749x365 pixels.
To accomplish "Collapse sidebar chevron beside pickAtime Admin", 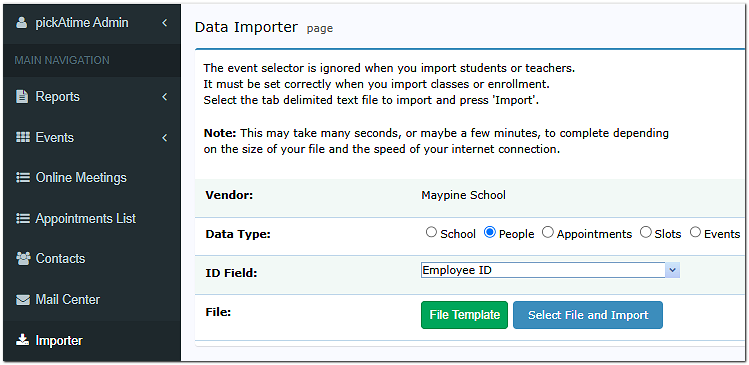I will [x=164, y=23].
